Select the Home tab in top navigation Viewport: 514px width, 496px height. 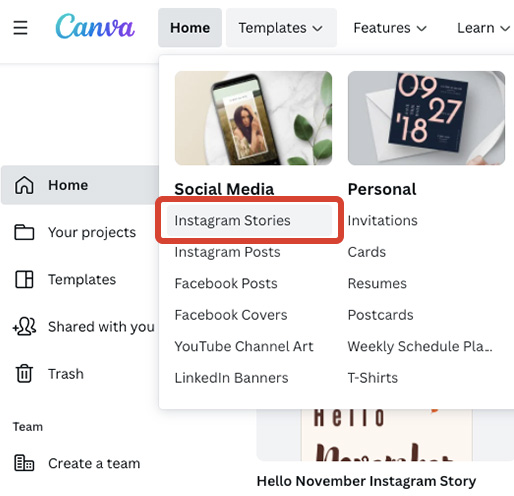pos(190,28)
